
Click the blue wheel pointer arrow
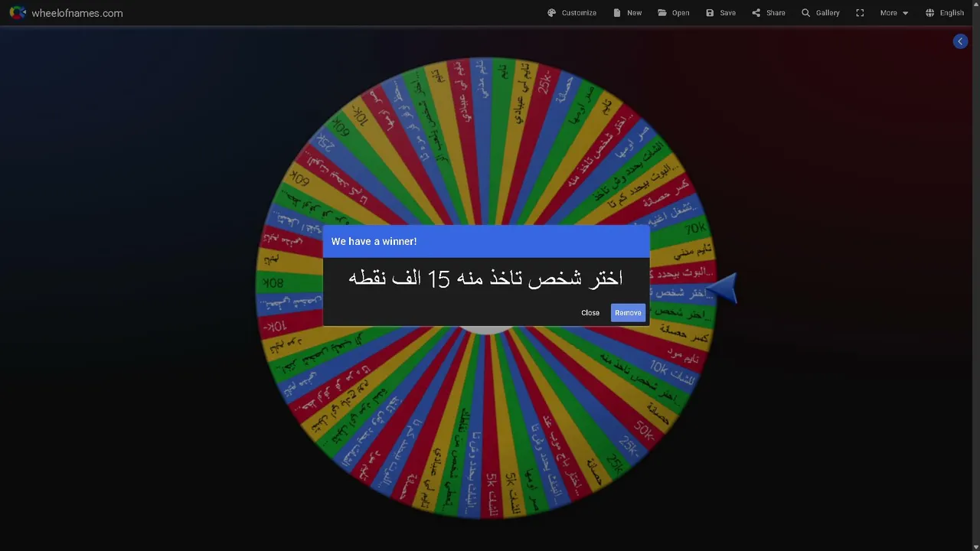(x=720, y=289)
